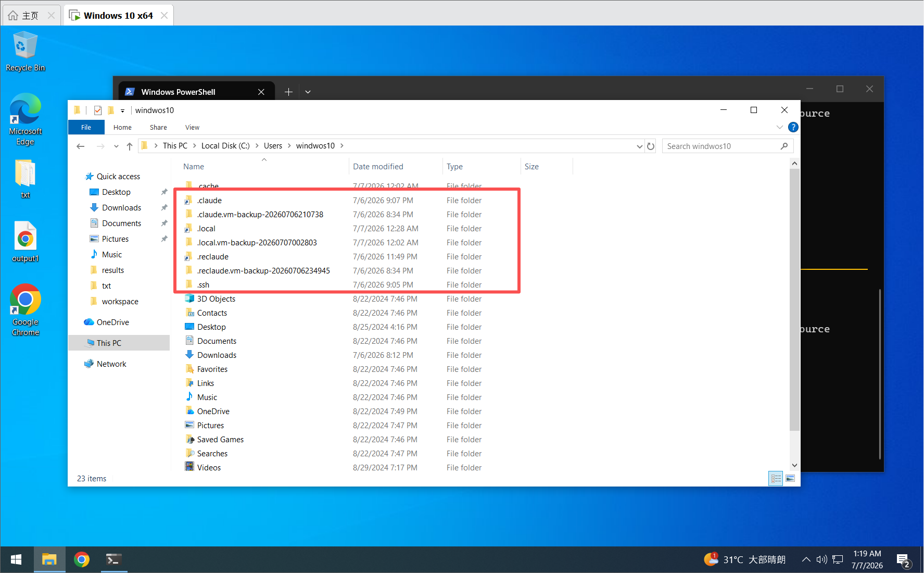Open the View ribbon tab
This screenshot has width=924, height=573.
192,127
